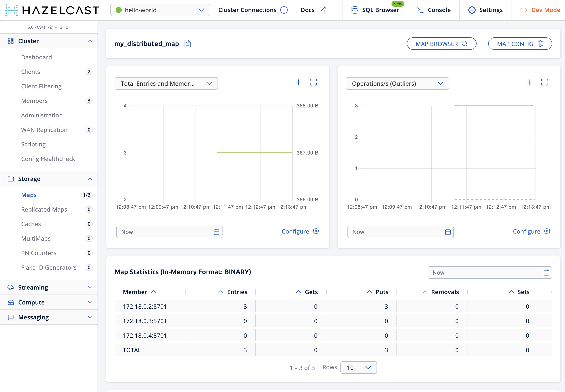Click Now time field in Map Statistics

[x=490, y=273]
